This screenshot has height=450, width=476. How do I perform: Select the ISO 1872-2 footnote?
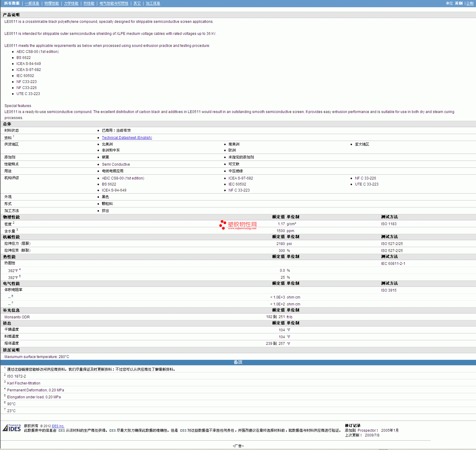click(x=17, y=376)
